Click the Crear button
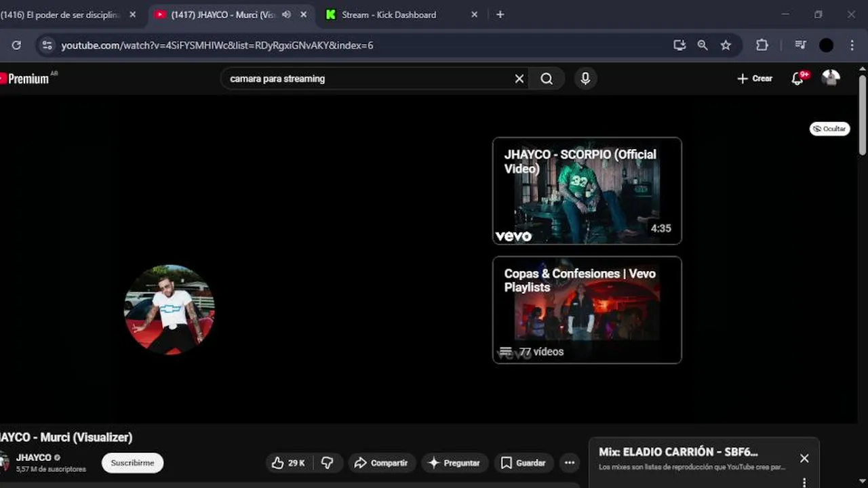This screenshot has width=868, height=488. pos(755,79)
